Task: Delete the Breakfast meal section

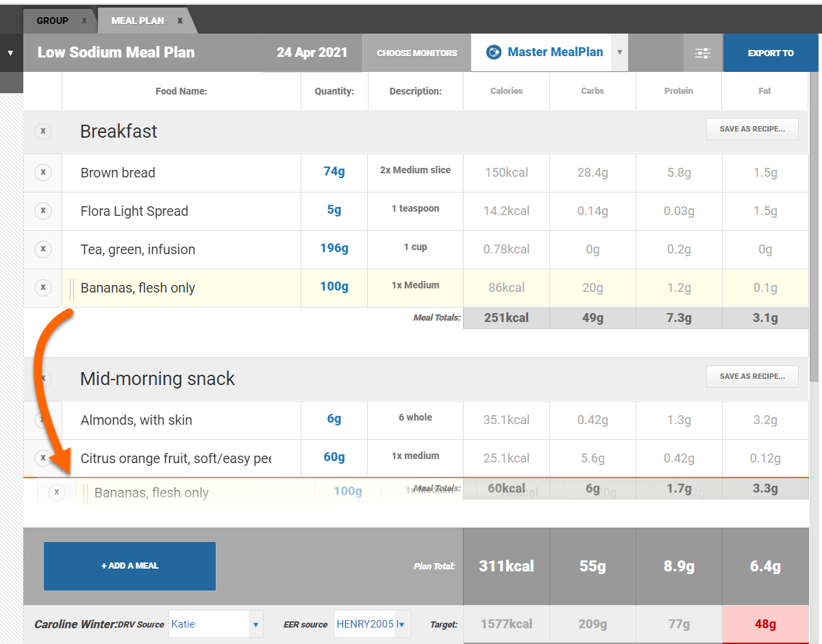Action: pyautogui.click(x=43, y=131)
